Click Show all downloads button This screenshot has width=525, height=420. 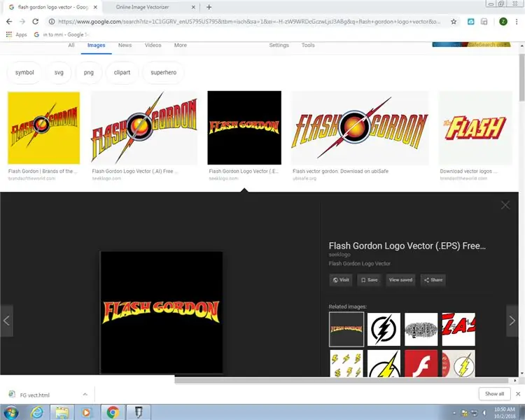coord(494,394)
